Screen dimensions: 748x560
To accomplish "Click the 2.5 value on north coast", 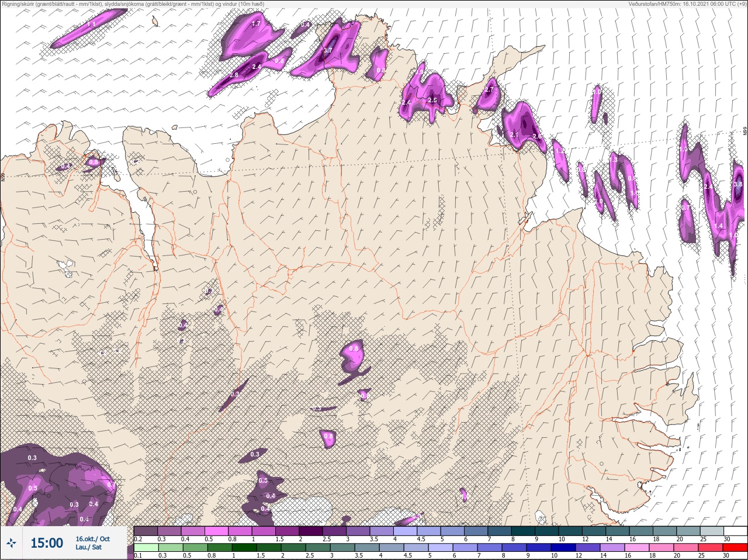I will [432, 100].
